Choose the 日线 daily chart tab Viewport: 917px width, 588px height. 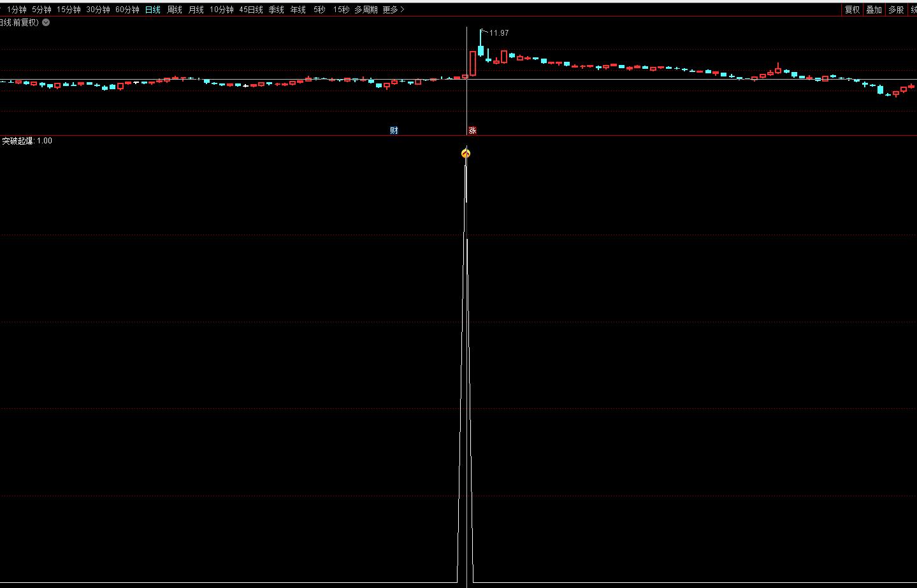152,10
